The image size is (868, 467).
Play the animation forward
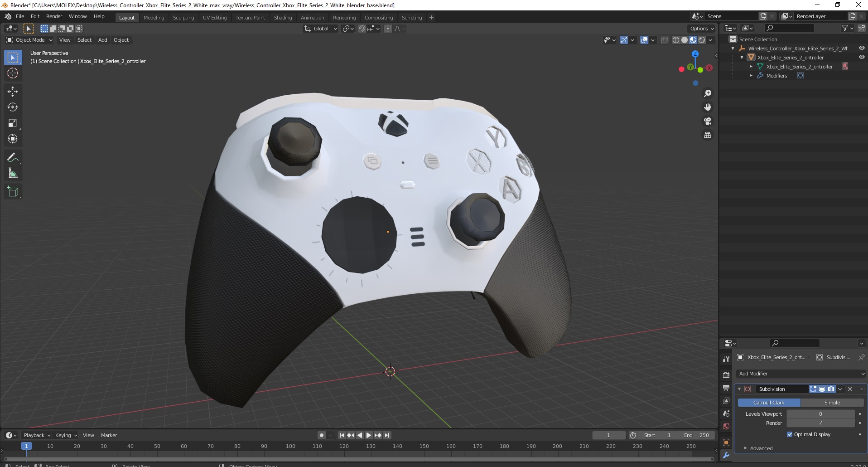(x=369, y=435)
